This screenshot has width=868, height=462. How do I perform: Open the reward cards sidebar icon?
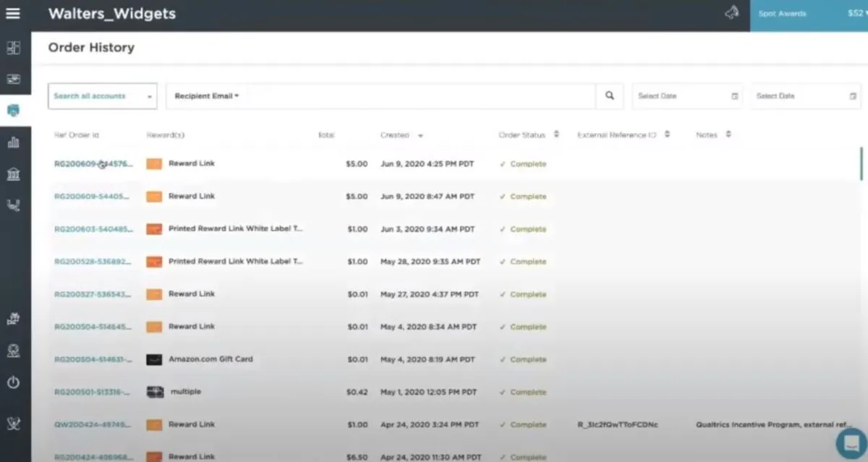pos(13,80)
